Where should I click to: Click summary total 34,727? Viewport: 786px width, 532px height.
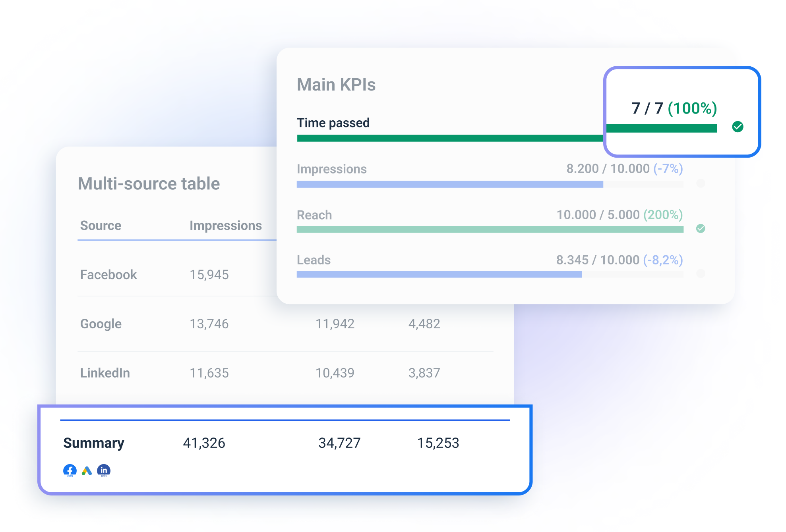[x=339, y=443]
